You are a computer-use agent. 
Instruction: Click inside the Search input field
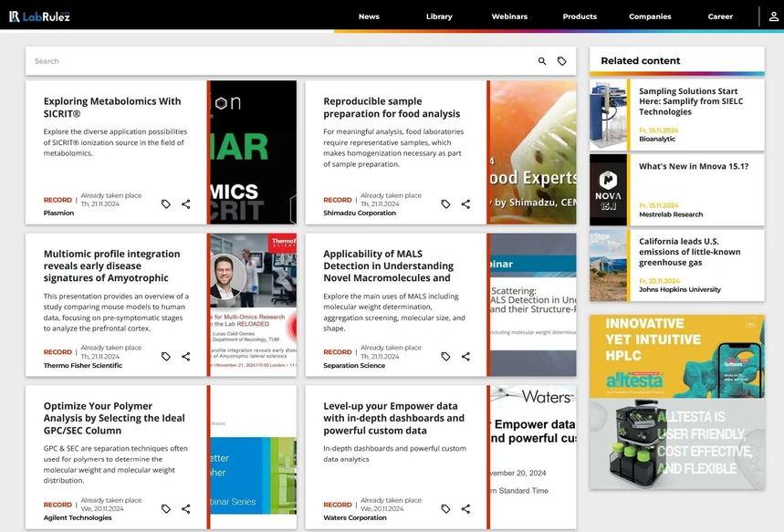[274, 61]
